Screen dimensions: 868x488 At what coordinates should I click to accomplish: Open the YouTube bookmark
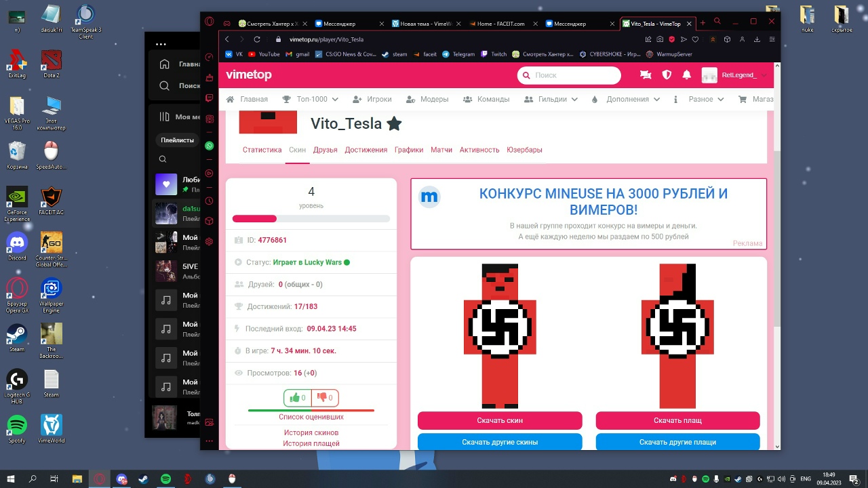click(x=264, y=54)
